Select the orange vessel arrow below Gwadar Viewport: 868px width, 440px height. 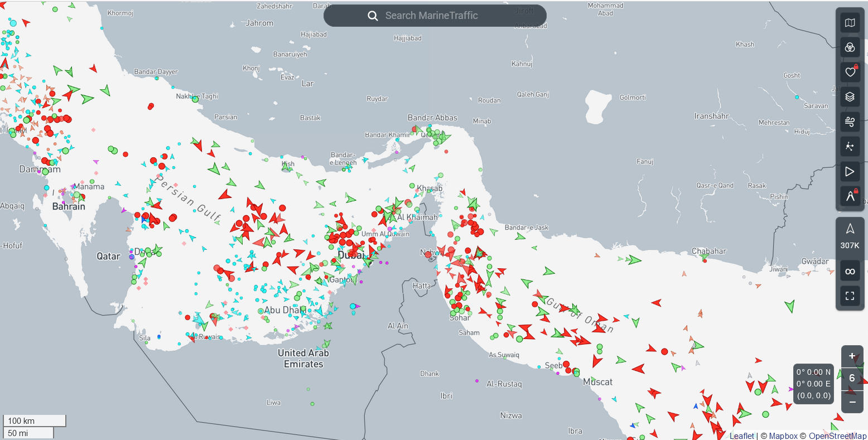[x=809, y=273]
